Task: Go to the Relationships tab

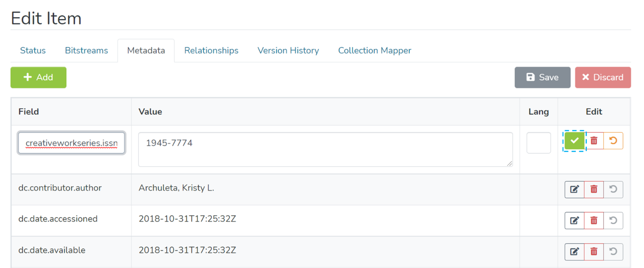Action: click(x=211, y=51)
